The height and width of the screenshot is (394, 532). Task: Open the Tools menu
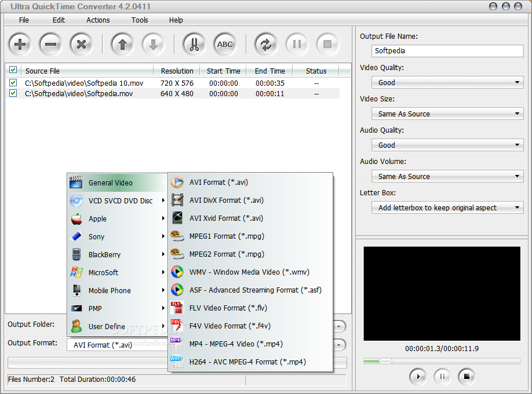tap(140, 20)
